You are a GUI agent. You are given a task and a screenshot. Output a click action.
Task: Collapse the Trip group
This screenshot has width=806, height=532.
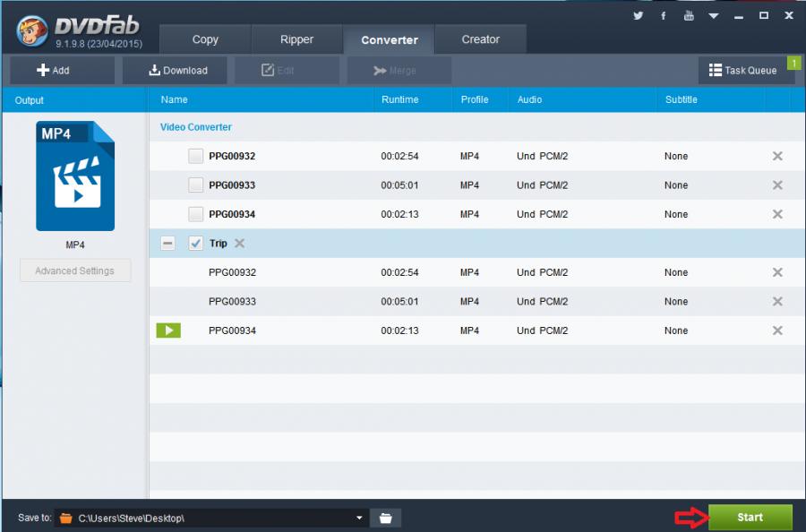tap(167, 244)
